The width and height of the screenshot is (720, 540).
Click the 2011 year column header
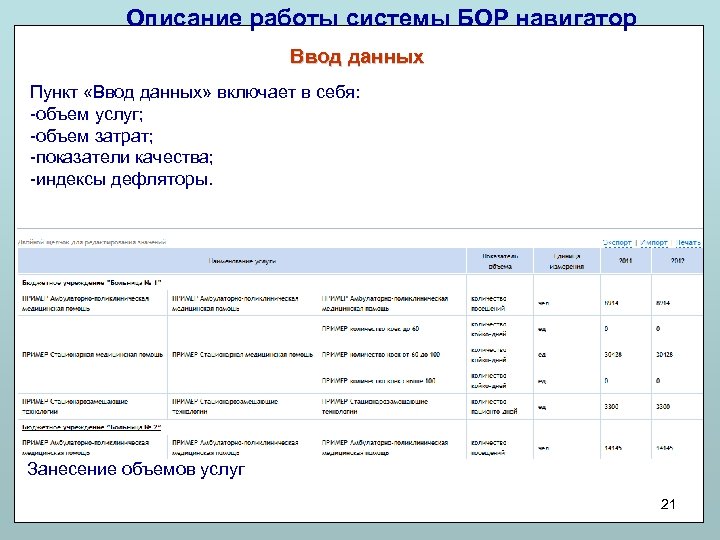(625, 260)
